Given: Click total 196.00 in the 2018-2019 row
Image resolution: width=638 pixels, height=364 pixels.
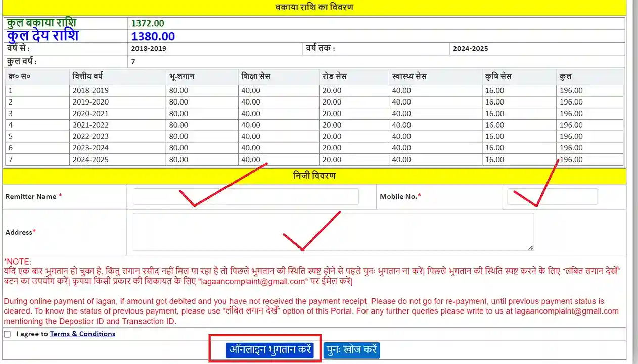Looking at the screenshot, I should tap(571, 91).
